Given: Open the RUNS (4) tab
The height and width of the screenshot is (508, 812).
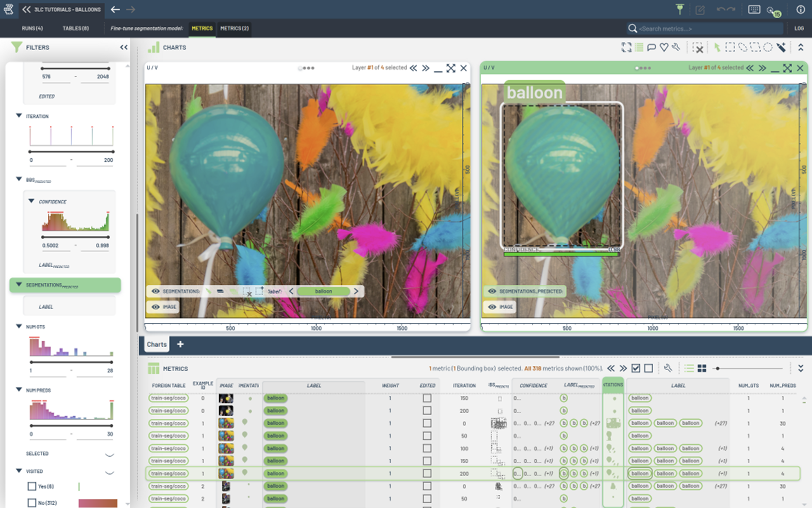Looking at the screenshot, I should click(32, 29).
